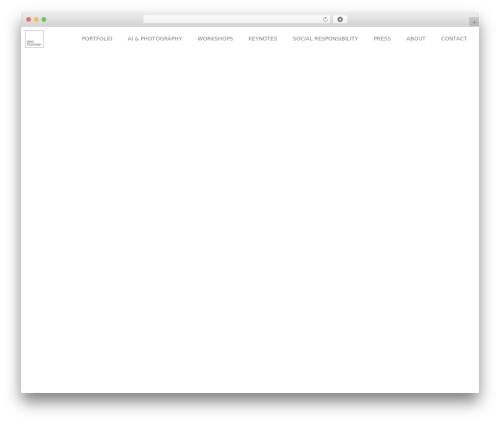This screenshot has width=500, height=423.
Task: Reload the page with the refresh icon
Action: [x=325, y=20]
